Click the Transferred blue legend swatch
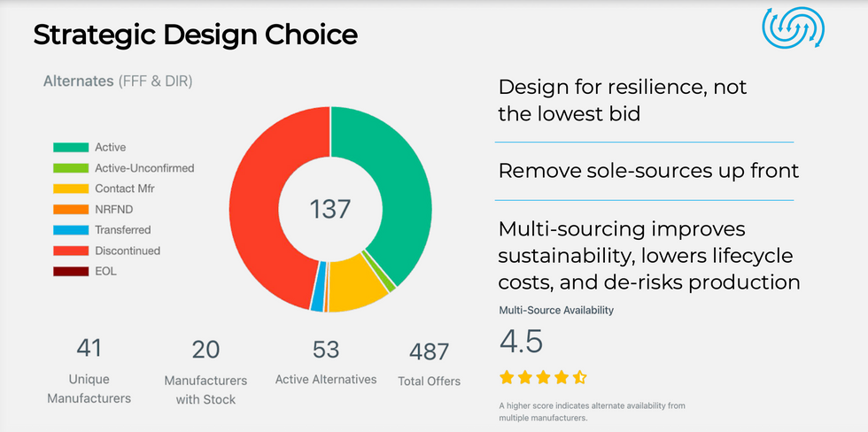The height and width of the screenshot is (432, 868). click(71, 230)
